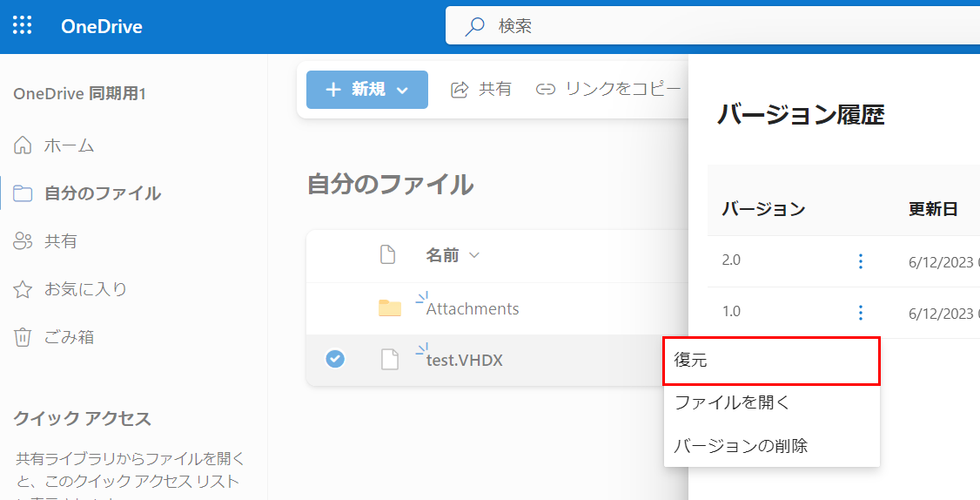Uncheck the test.VHDX selection circle

coord(335,359)
